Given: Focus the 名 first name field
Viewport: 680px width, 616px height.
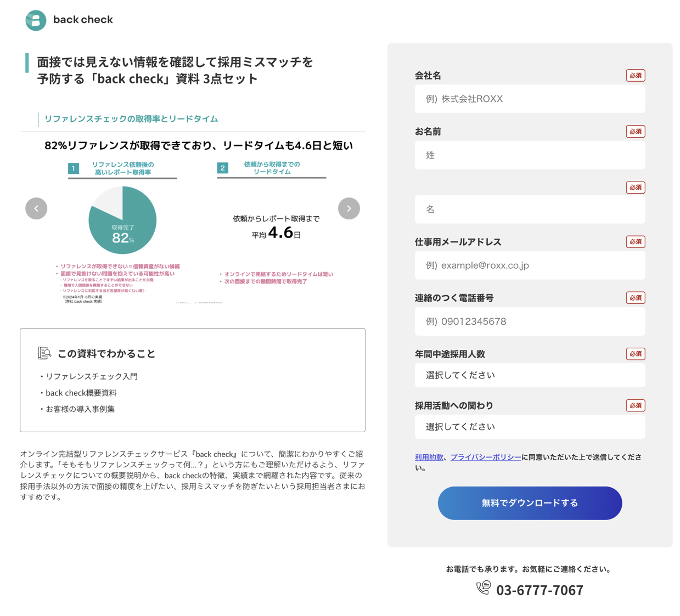Looking at the screenshot, I should (x=530, y=210).
